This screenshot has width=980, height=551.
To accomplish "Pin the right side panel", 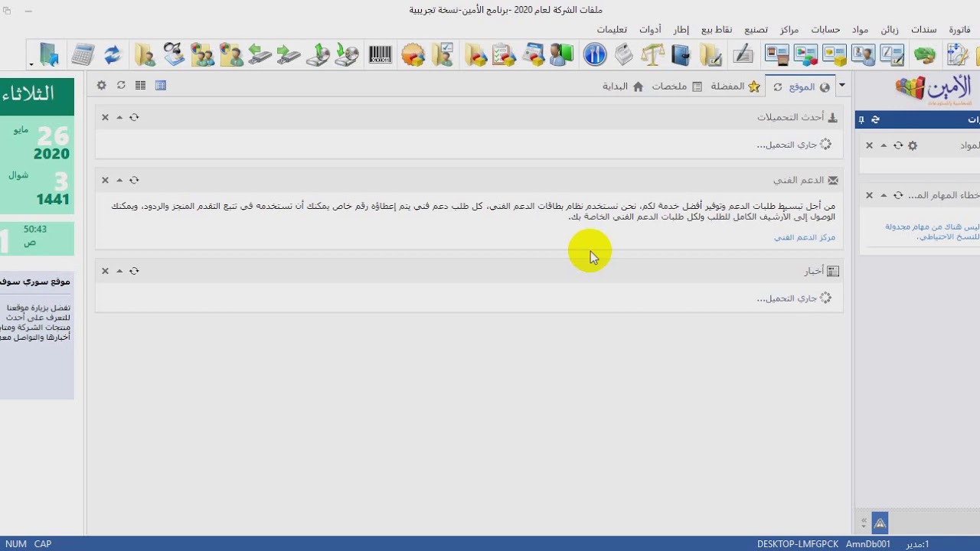I will coord(861,119).
